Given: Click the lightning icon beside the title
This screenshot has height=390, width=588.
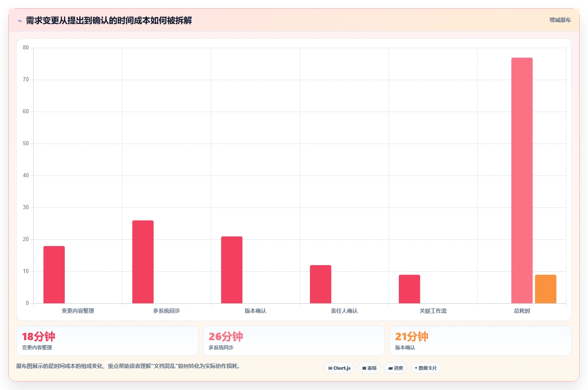Looking at the screenshot, I should point(20,21).
